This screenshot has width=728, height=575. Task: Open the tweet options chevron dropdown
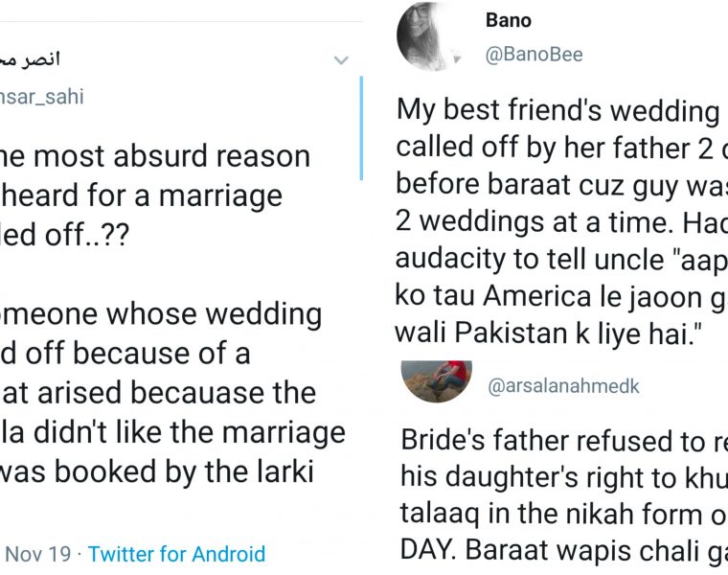(341, 60)
